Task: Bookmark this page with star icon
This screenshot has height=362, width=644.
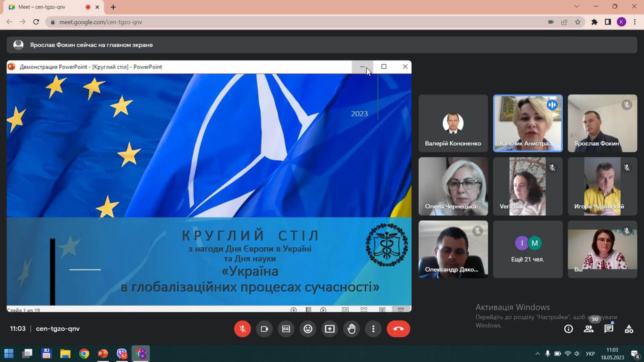Action: click(578, 22)
